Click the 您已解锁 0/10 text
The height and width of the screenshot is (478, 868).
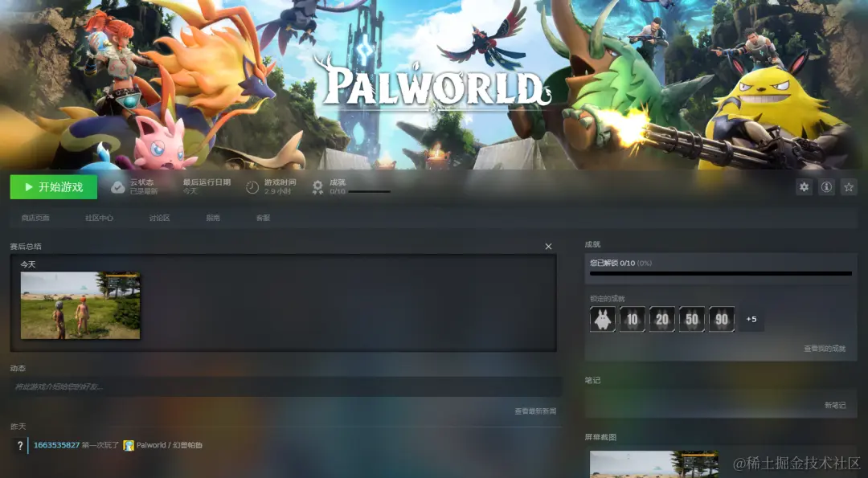coord(612,263)
